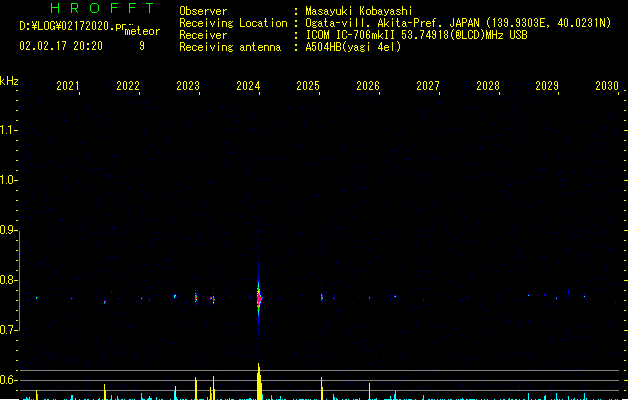Click the meteor echo under the 2025 tick
Image resolution: width=629 pixels, height=400 pixels.
coord(322,297)
